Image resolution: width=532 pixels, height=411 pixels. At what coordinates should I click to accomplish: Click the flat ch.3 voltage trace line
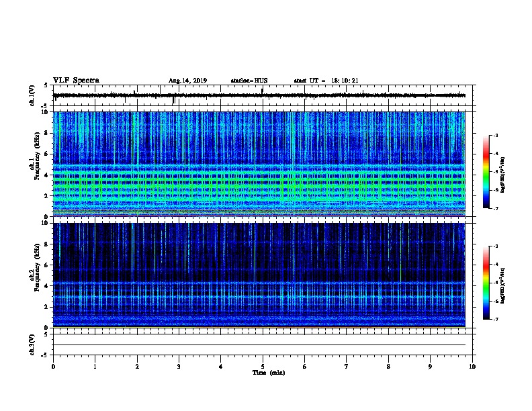click(259, 345)
